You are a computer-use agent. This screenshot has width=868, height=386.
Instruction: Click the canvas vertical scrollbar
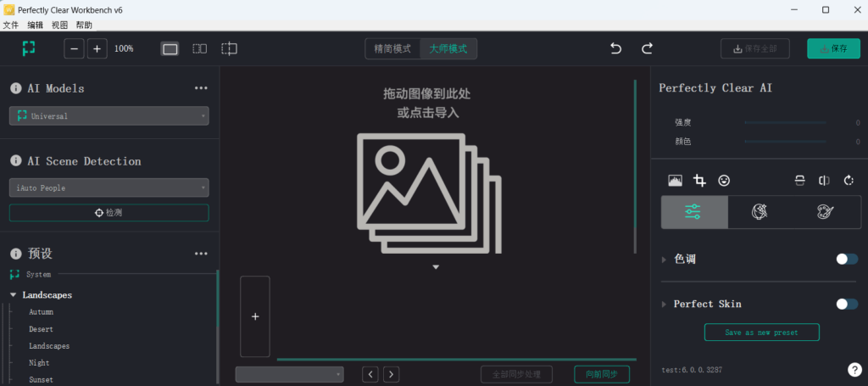pyautogui.click(x=635, y=166)
